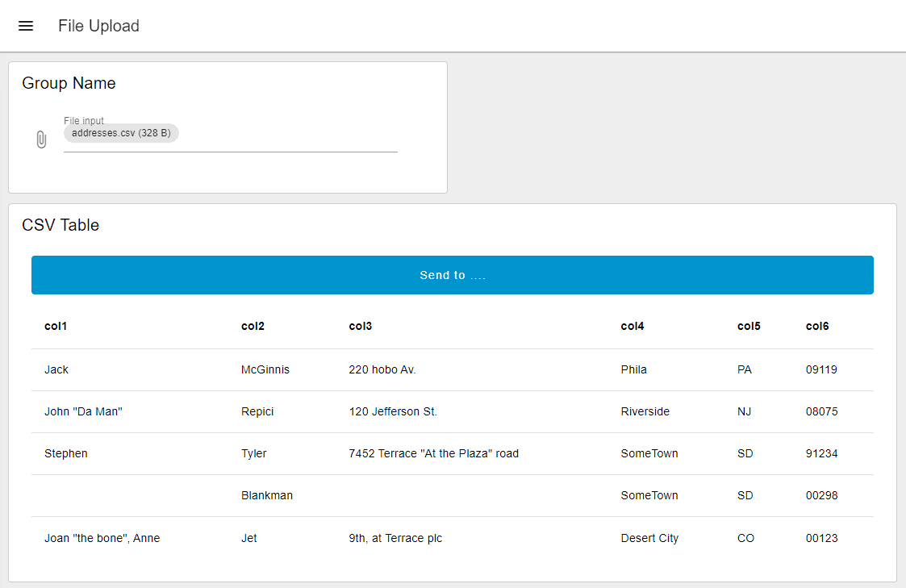This screenshot has width=906, height=588.
Task: Select the col5 column header
Action: 748,326
